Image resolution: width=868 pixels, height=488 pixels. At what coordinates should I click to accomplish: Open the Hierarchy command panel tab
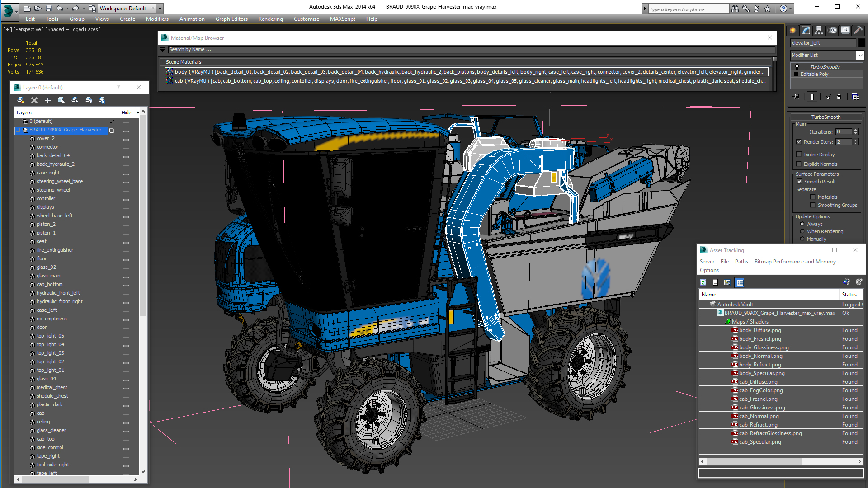tap(819, 30)
